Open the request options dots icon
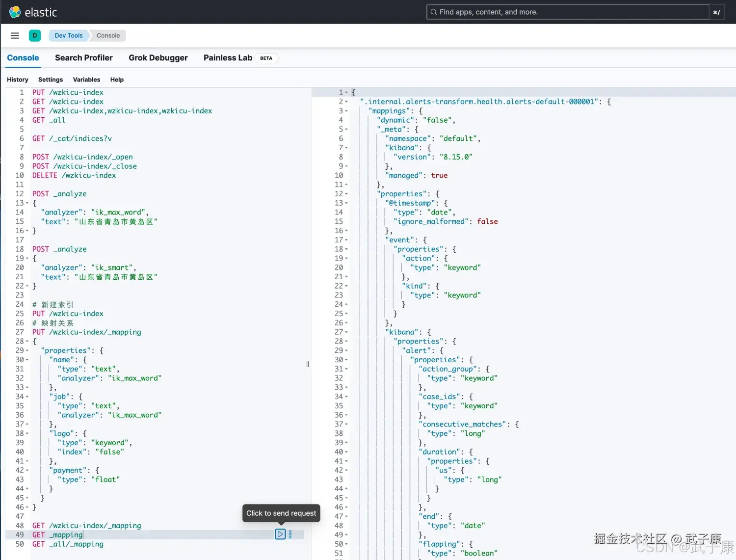The image size is (736, 560). coord(290,534)
